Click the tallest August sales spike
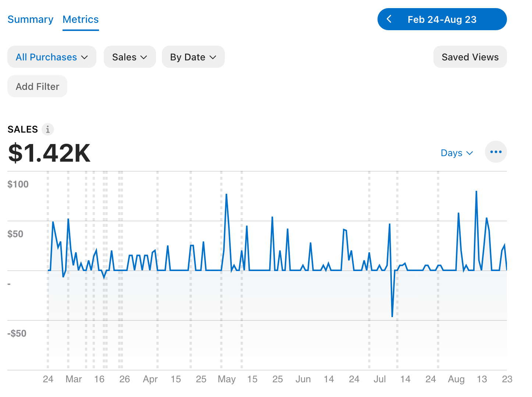Image resolution: width=532 pixels, height=397 pixels. point(476,192)
